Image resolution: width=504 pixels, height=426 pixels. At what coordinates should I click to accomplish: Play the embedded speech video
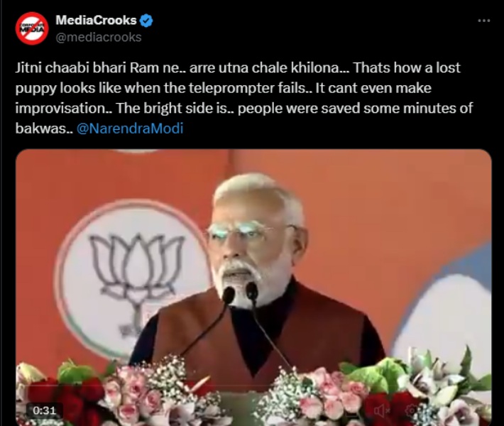point(253,288)
